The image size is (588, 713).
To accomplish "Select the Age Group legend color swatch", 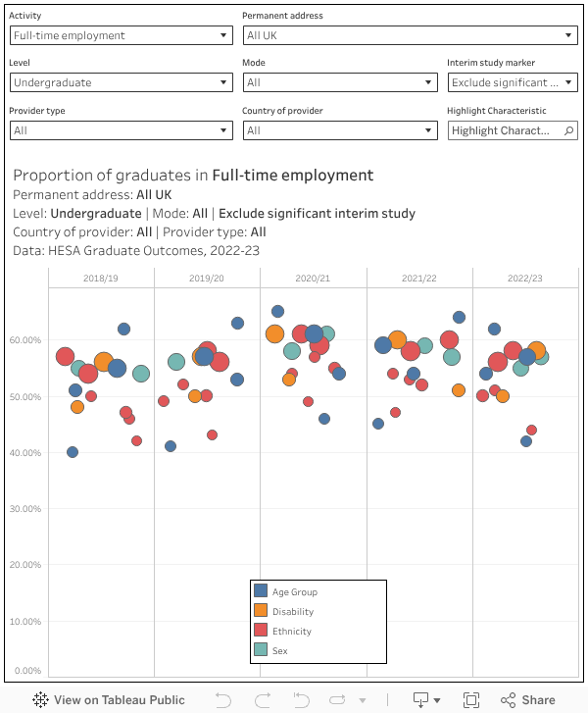I will [x=261, y=591].
